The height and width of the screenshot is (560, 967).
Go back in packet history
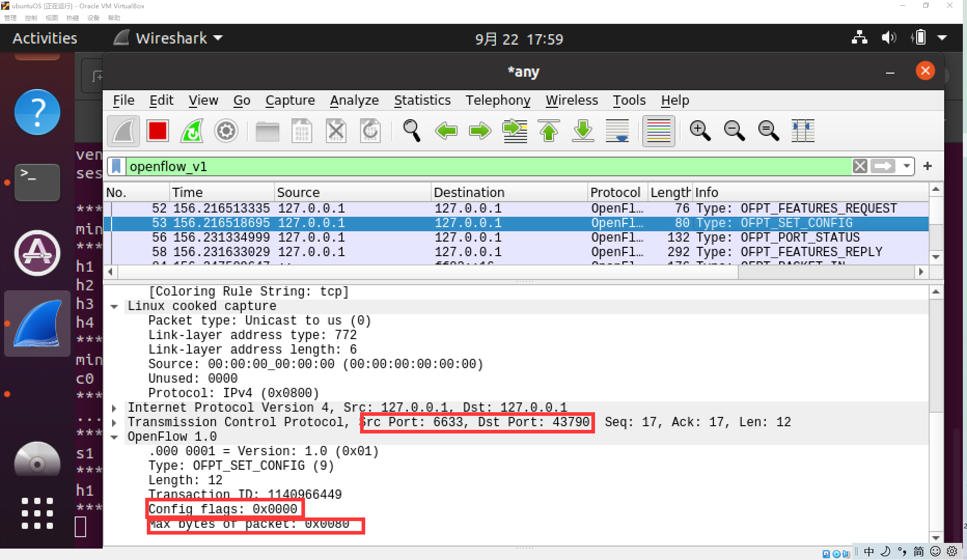click(446, 131)
